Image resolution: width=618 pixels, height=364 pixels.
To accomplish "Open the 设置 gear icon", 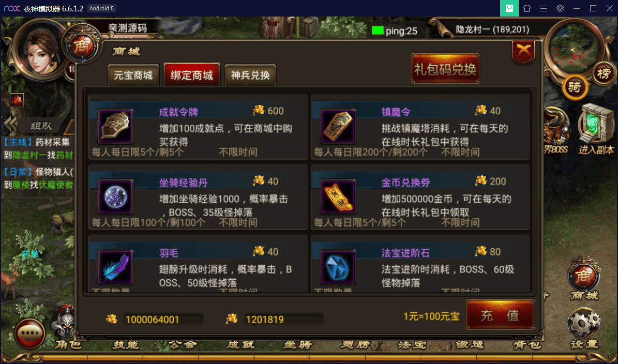I will pyautogui.click(x=584, y=323).
